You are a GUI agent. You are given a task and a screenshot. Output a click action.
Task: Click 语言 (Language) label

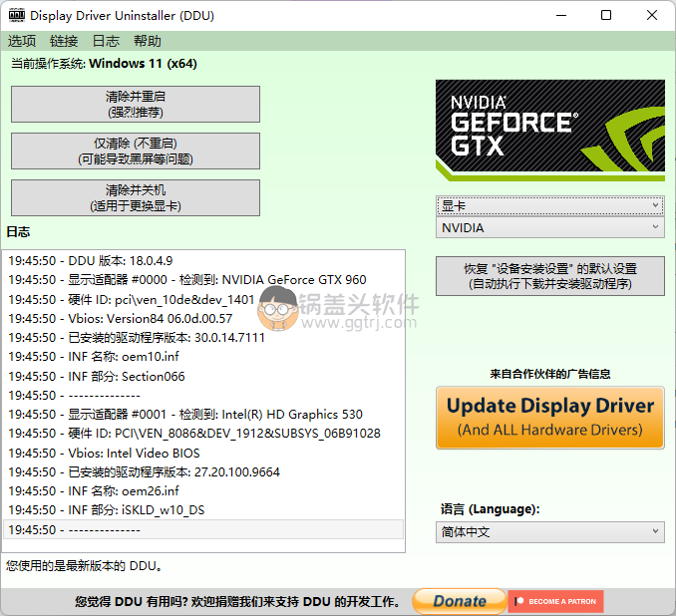coord(490,509)
